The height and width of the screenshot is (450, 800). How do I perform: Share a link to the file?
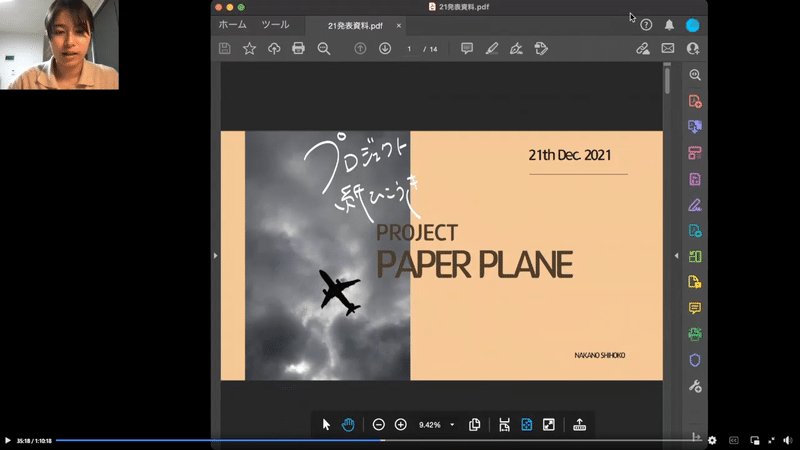(643, 48)
